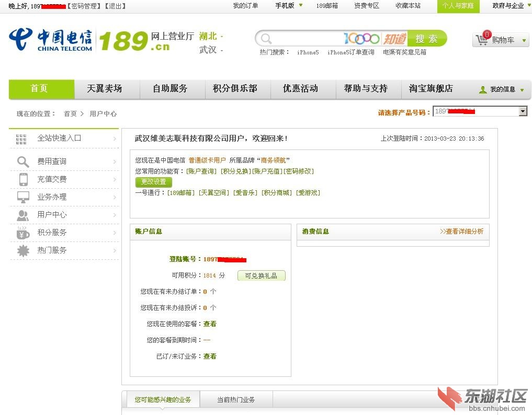The height and width of the screenshot is (415, 532).
Task: Expand 用户中心 sidebar arrow
Action: tap(115, 215)
